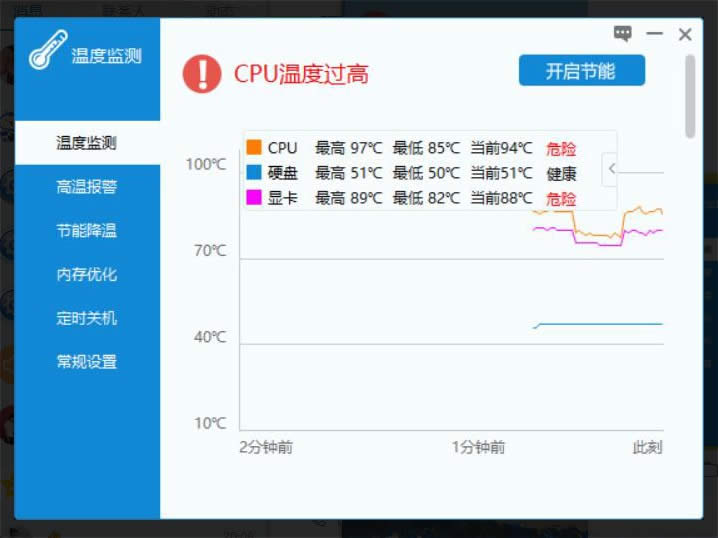Go to the 内存优化 tab
Viewport: 718px width, 538px height.
[x=87, y=274]
